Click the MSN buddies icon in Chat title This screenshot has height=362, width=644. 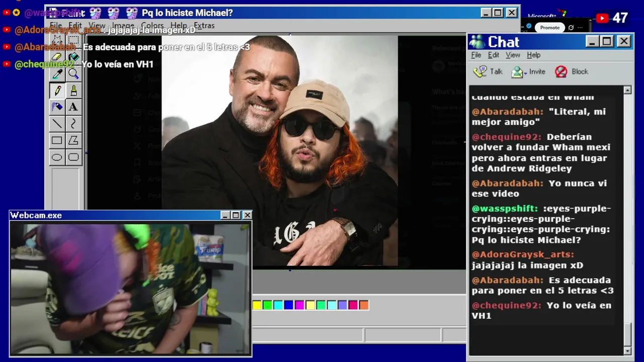click(x=477, y=42)
